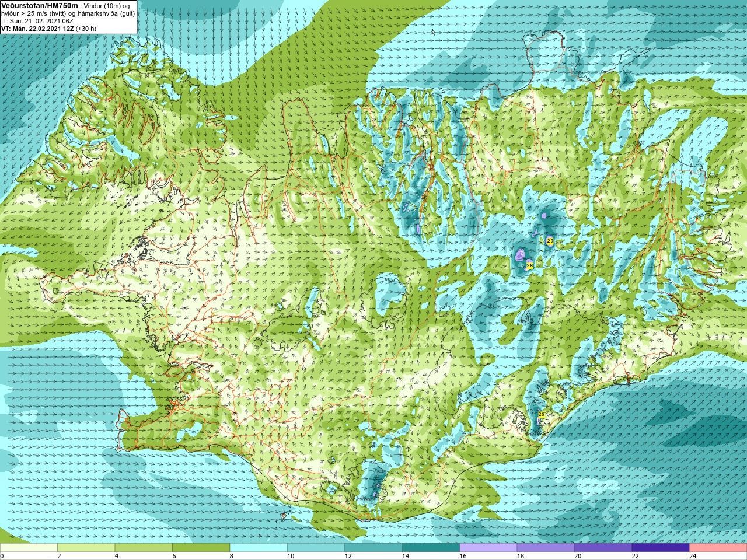
Task: Select the dark green 6–8 m/s legend swatch
Action: tap(201, 548)
